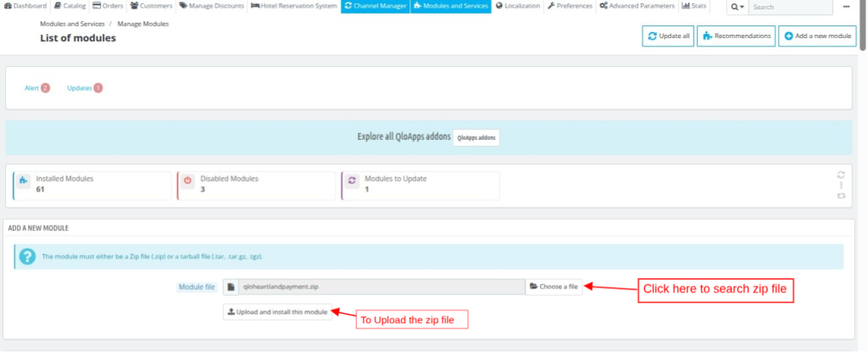Screen dimensions: 868x352
Task: Select the Installed Modules card
Action: pyautogui.click(x=92, y=186)
